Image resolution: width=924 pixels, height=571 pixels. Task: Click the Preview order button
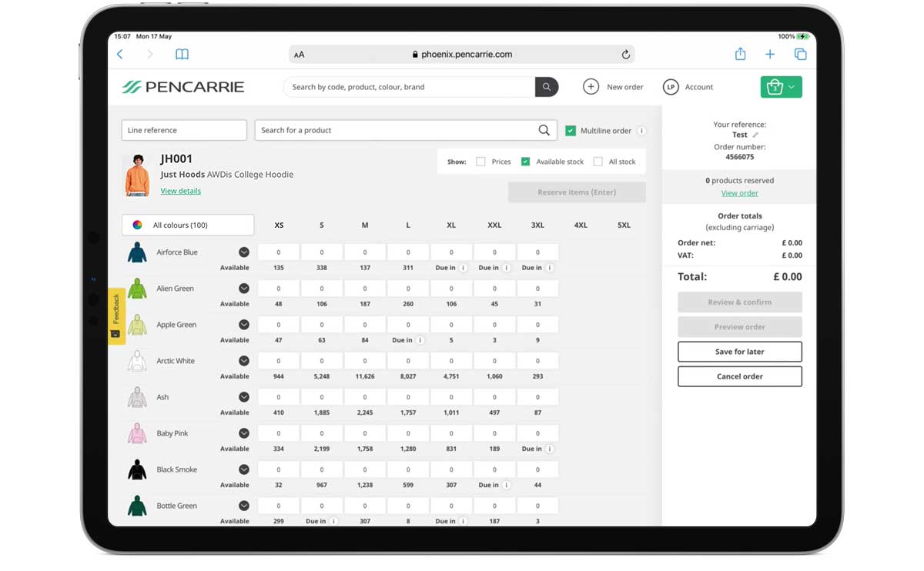[740, 327]
